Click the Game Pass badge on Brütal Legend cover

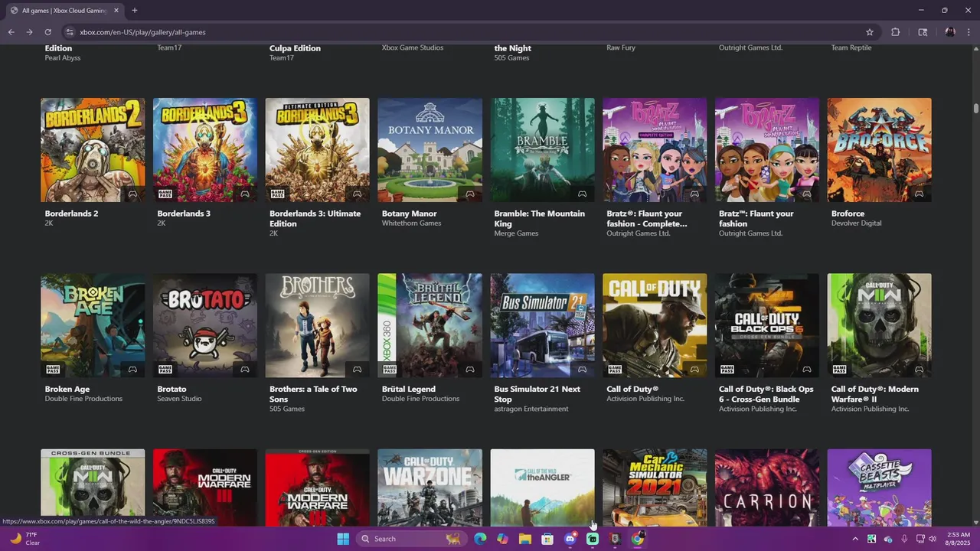click(390, 370)
